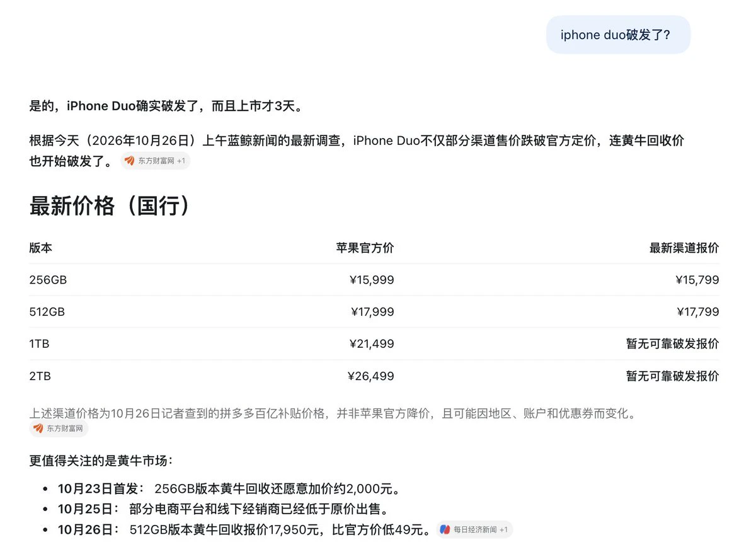Click the 最新渠道报价 column header
The width and height of the screenshot is (756, 547).
(684, 248)
